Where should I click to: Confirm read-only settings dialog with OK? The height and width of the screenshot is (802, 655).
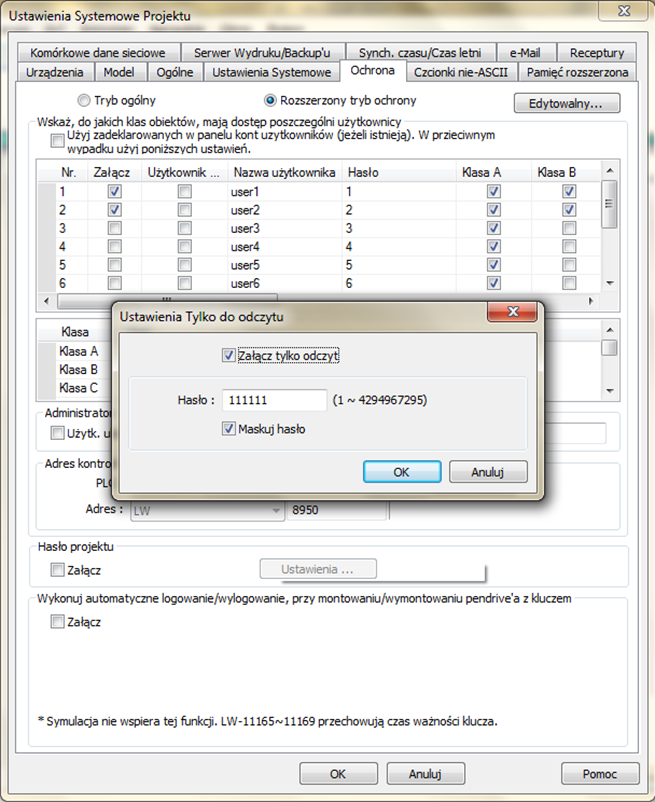coord(402,472)
